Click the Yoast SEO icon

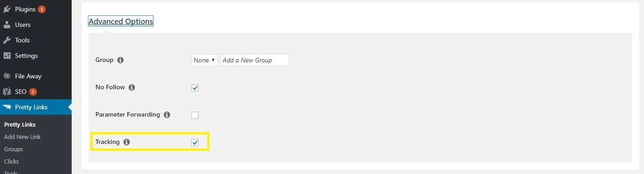point(7,92)
